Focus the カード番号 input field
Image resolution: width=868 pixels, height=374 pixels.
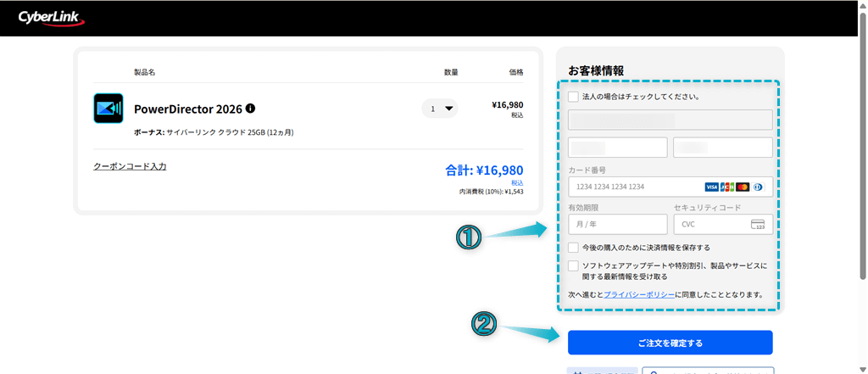670,187
